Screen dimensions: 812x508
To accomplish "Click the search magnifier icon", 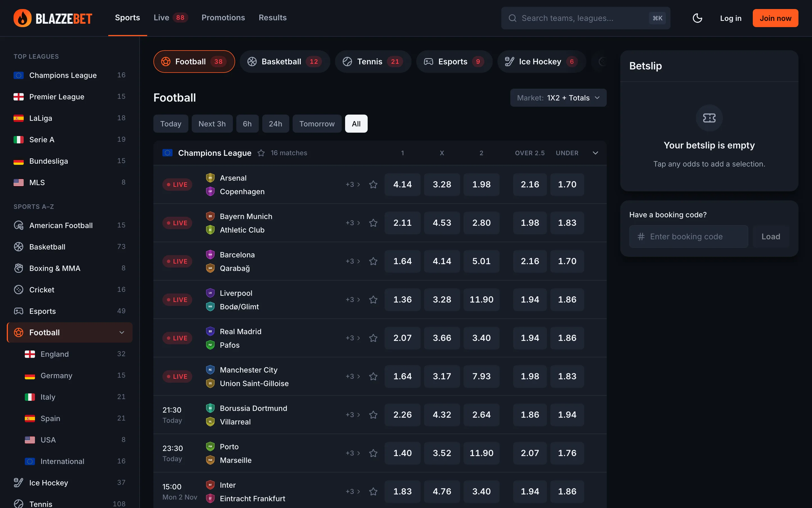I will [x=512, y=18].
